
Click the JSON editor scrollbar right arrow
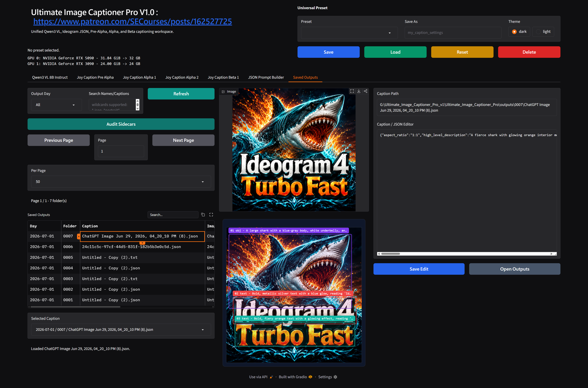coord(551,254)
